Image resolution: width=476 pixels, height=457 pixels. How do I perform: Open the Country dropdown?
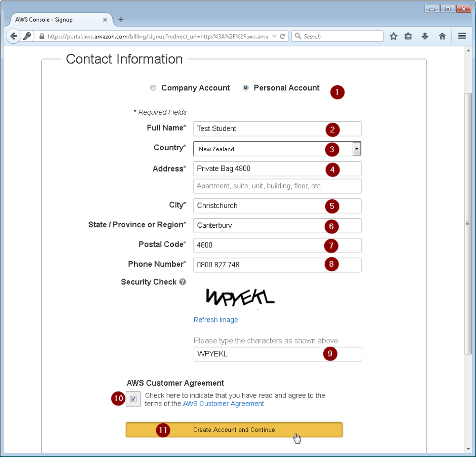pyautogui.click(x=277, y=149)
